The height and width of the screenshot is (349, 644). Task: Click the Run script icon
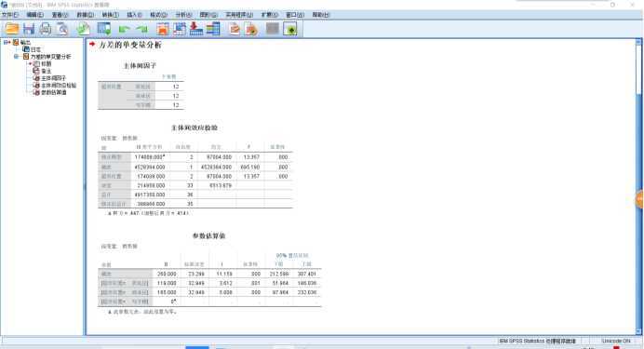click(x=251, y=29)
